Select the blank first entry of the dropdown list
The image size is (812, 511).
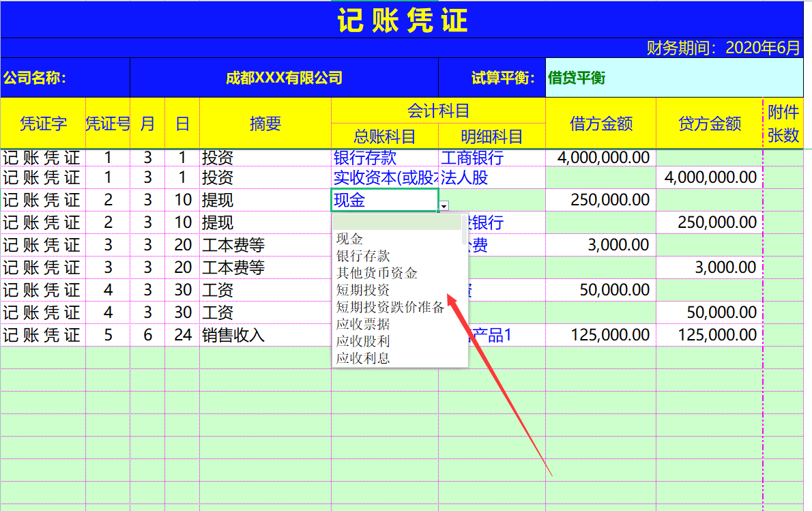click(x=397, y=222)
